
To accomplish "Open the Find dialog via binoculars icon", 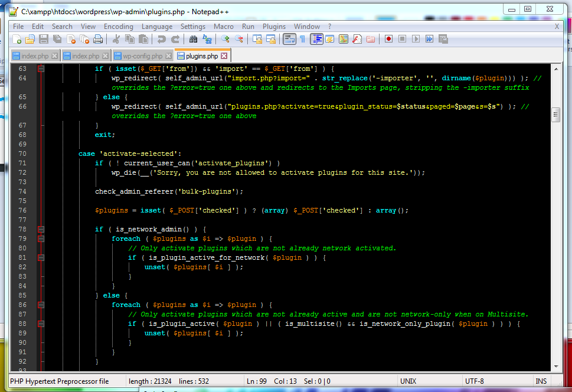I will 194,39.
